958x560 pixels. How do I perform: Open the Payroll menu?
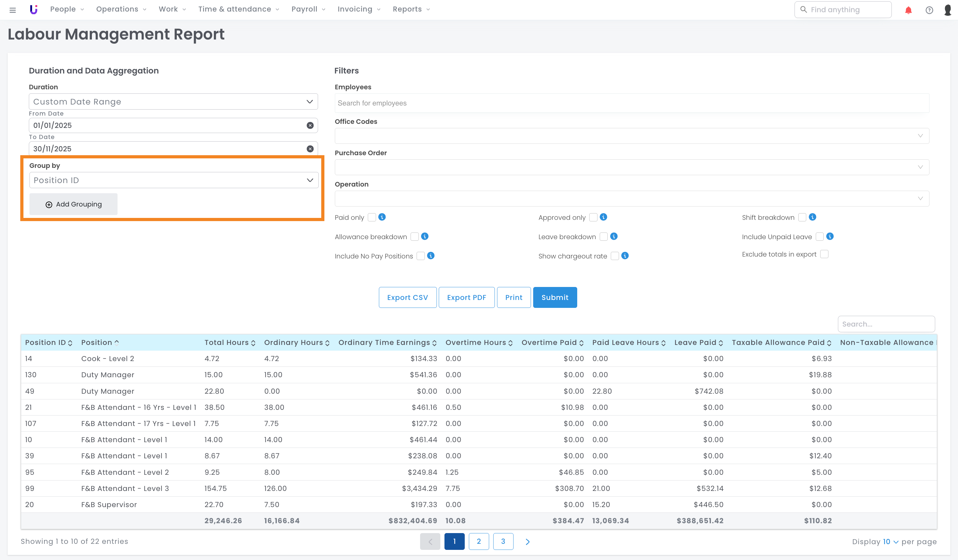[308, 9]
